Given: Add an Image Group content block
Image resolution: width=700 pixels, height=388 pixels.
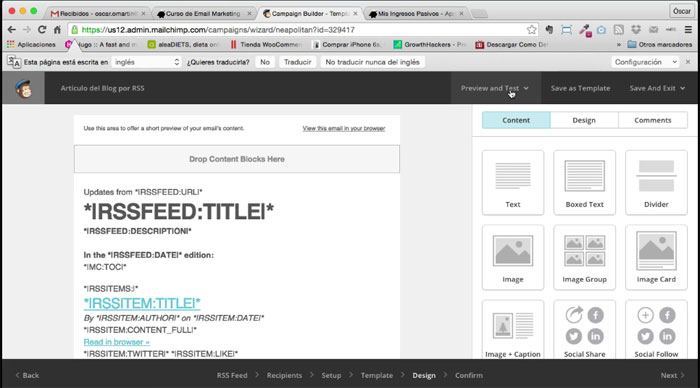Looking at the screenshot, I should coord(584,257).
